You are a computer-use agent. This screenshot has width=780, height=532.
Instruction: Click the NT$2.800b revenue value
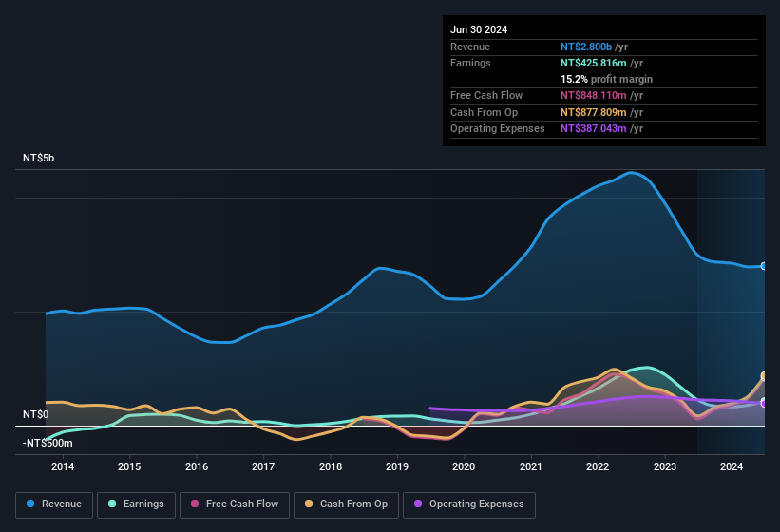click(x=586, y=47)
